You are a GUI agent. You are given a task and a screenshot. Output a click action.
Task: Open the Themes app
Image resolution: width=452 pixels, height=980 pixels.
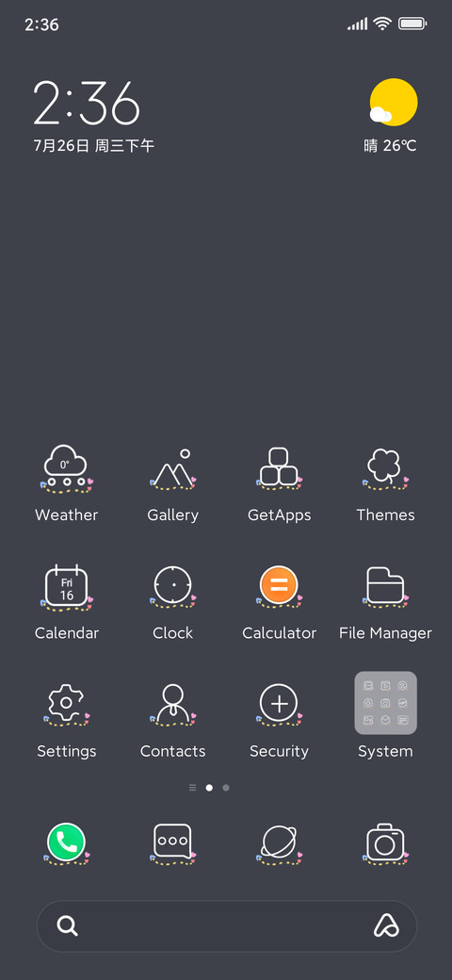385,468
